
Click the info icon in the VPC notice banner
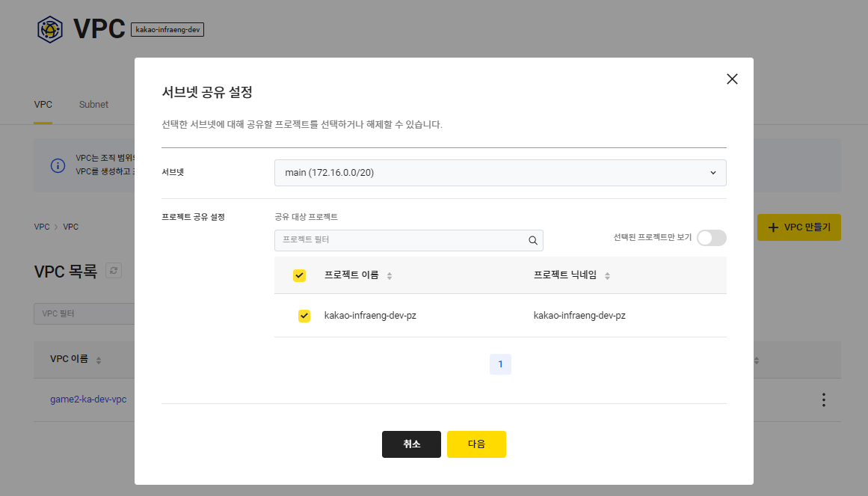click(x=58, y=165)
